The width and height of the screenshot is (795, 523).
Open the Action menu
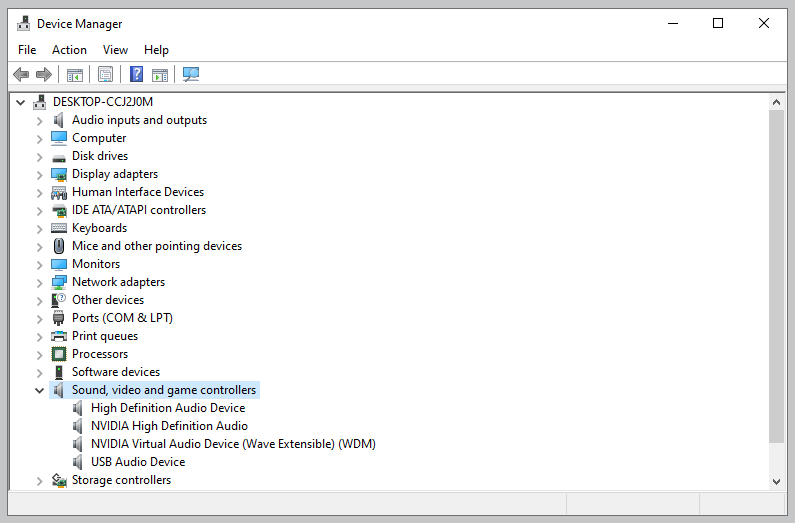pos(69,50)
